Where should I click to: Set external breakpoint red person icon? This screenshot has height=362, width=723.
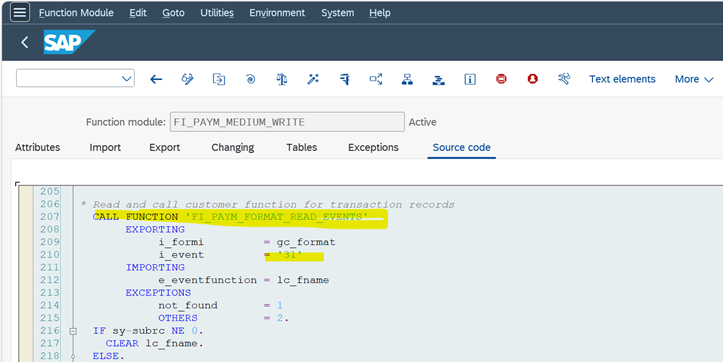coord(533,79)
